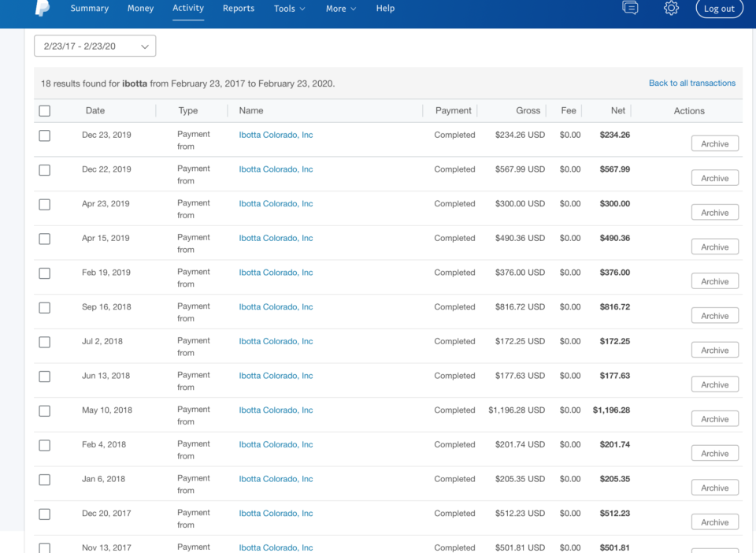
Task: Select the Sep 16, 2018 transaction checkbox
Action: tap(44, 307)
